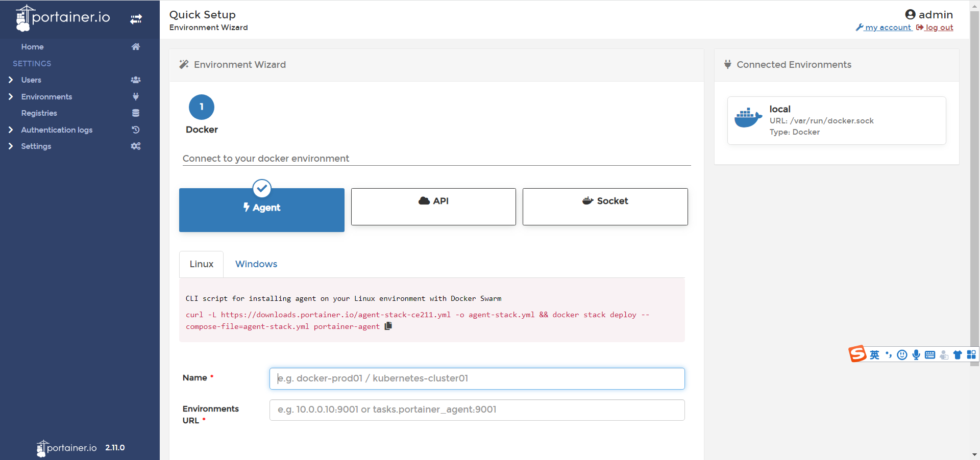This screenshot has width=980, height=460.
Task: Open the my account link
Action: pyautogui.click(x=888, y=28)
